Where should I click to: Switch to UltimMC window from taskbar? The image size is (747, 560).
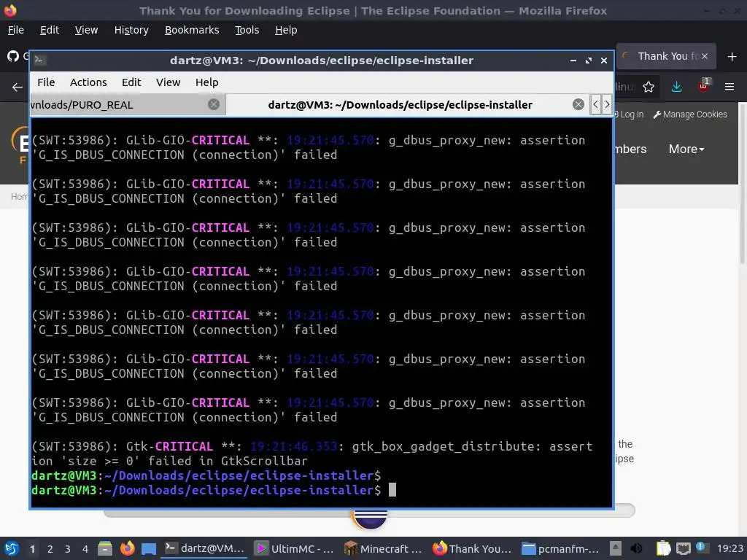point(294,548)
